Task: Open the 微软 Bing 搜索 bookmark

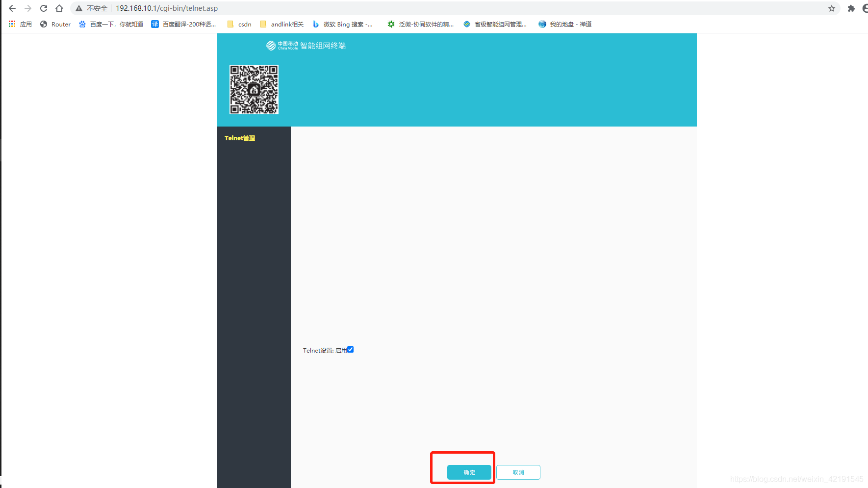Action: 342,24
